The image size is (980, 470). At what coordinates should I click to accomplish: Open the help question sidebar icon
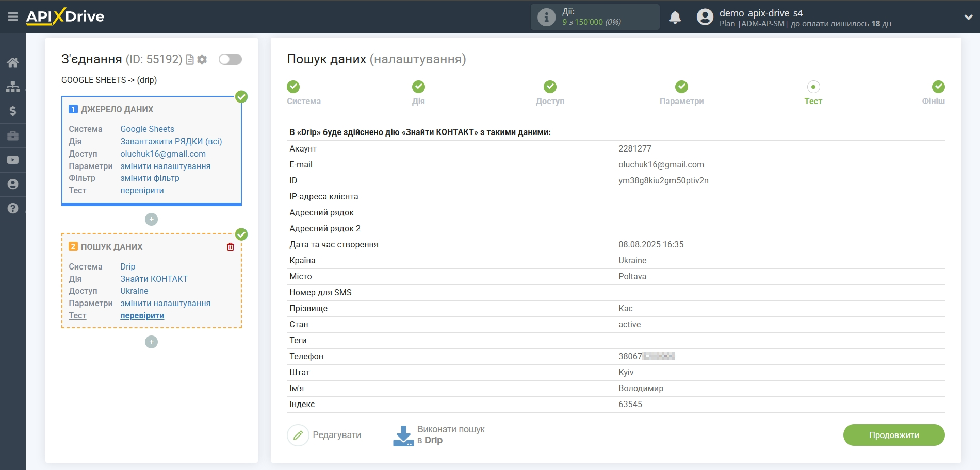pyautogui.click(x=13, y=208)
